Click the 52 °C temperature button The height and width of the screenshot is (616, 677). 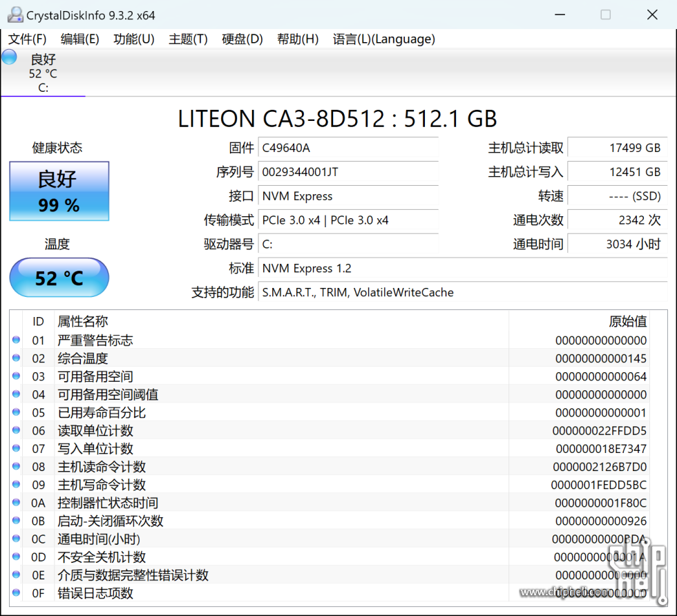point(59,278)
